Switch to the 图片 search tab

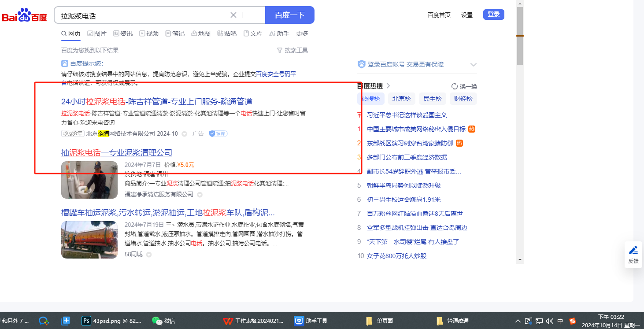tap(97, 33)
